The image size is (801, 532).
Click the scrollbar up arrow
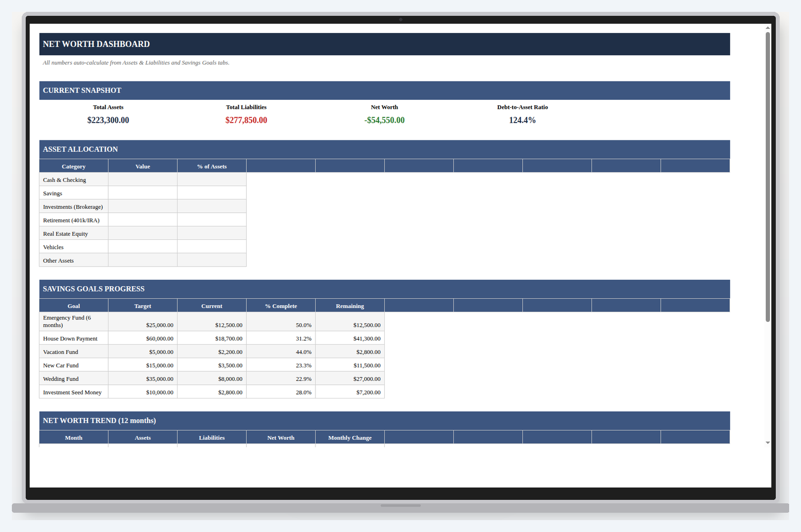click(768, 28)
